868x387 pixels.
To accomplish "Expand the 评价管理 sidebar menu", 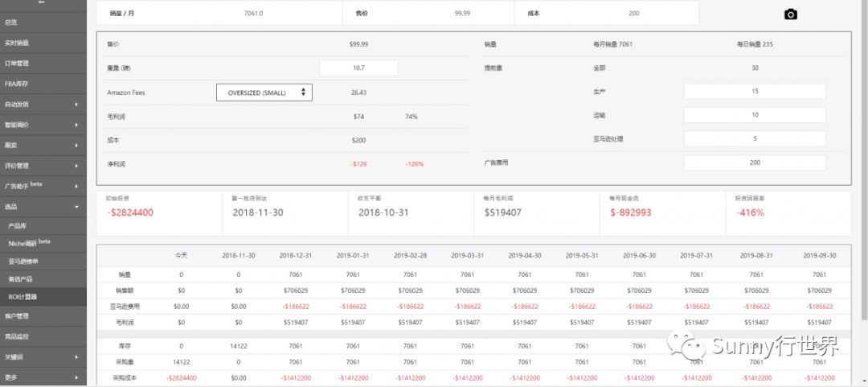I will tap(76, 166).
